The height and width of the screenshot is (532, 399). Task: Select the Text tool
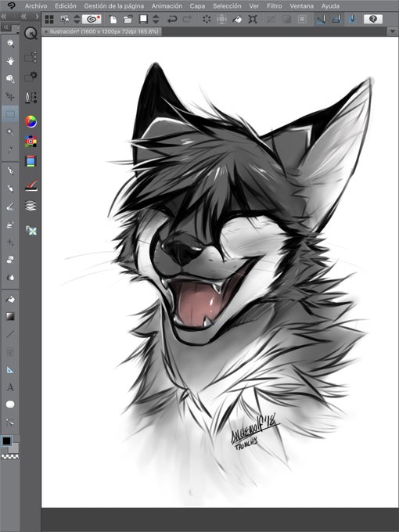click(10, 387)
